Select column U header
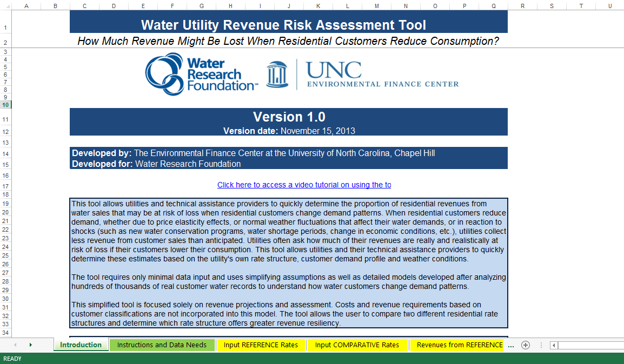This screenshot has height=364, width=624. (610, 6)
